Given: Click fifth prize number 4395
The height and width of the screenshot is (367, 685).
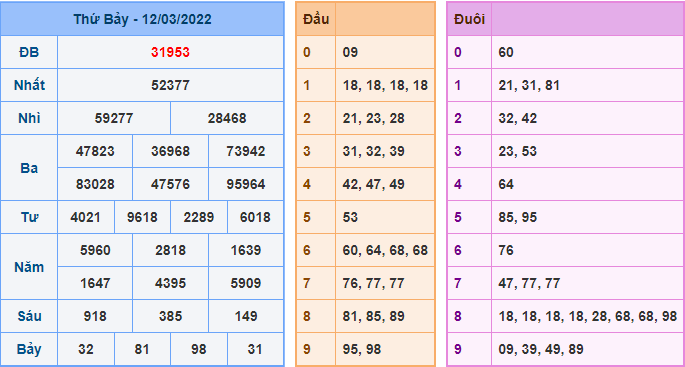Looking at the screenshot, I should 170,284.
